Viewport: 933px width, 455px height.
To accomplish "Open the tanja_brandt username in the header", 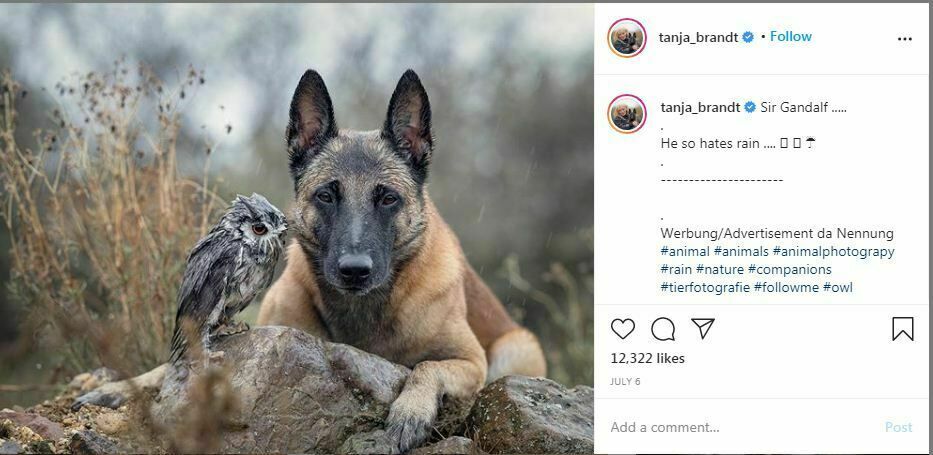I will 698,38.
